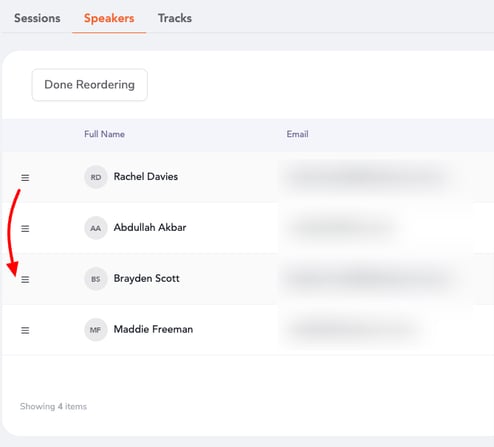
Task: Go to the Tracks tab
Action: pyautogui.click(x=175, y=18)
